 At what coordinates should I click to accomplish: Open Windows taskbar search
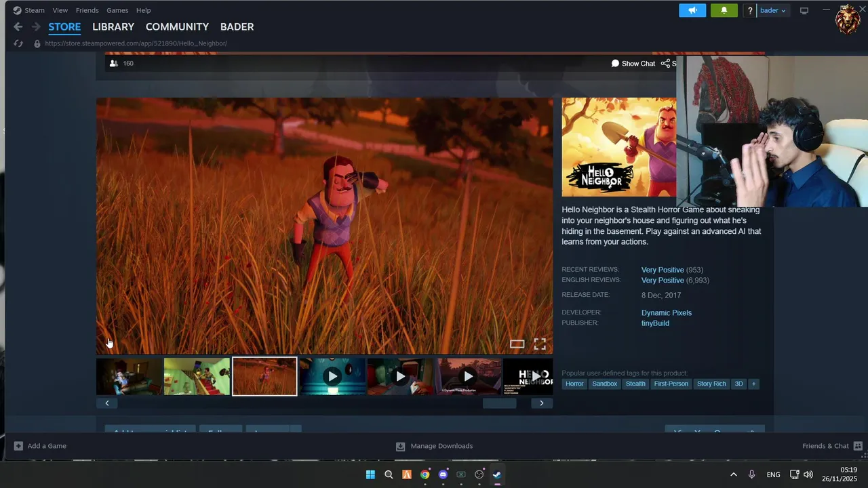(389, 474)
